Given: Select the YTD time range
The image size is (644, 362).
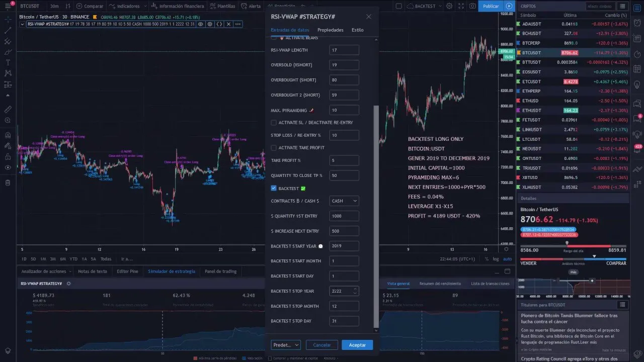Looking at the screenshot, I should tap(73, 259).
